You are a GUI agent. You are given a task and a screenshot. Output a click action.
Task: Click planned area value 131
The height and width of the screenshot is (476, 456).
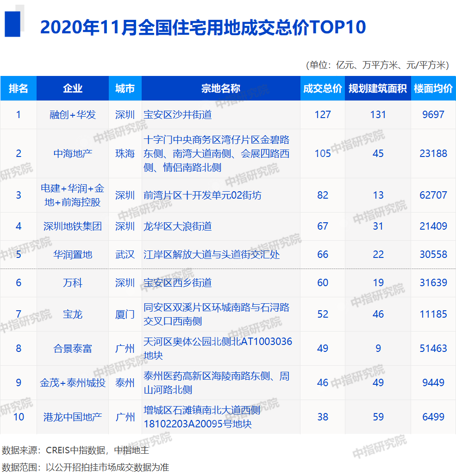(378, 115)
